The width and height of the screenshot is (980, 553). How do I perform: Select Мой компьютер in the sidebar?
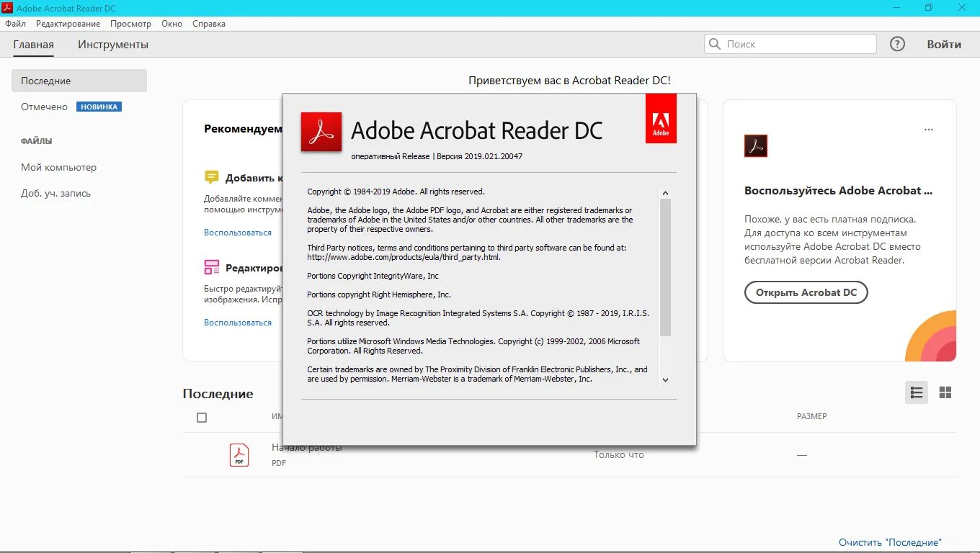[x=58, y=167]
